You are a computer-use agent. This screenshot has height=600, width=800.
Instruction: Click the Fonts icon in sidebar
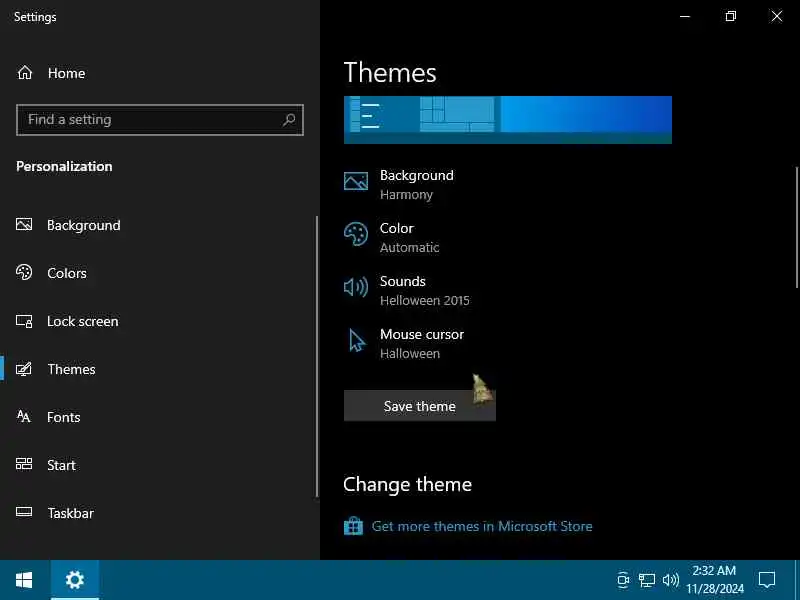tap(23, 416)
